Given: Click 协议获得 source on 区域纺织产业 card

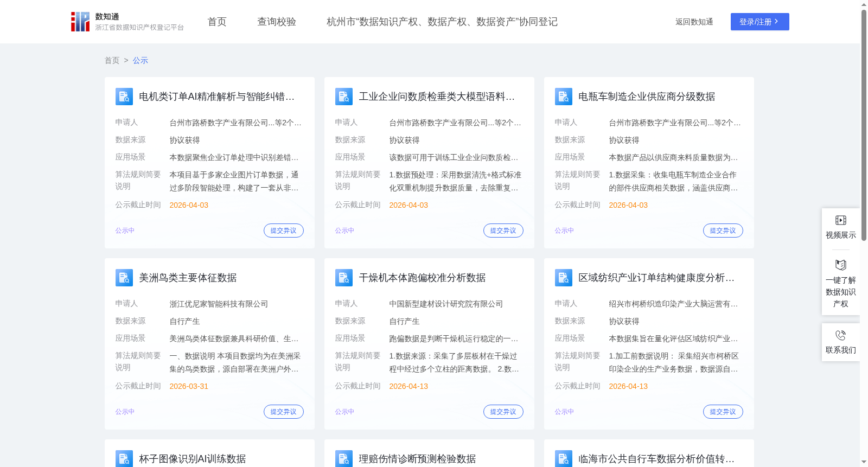Looking at the screenshot, I should pyautogui.click(x=624, y=321).
